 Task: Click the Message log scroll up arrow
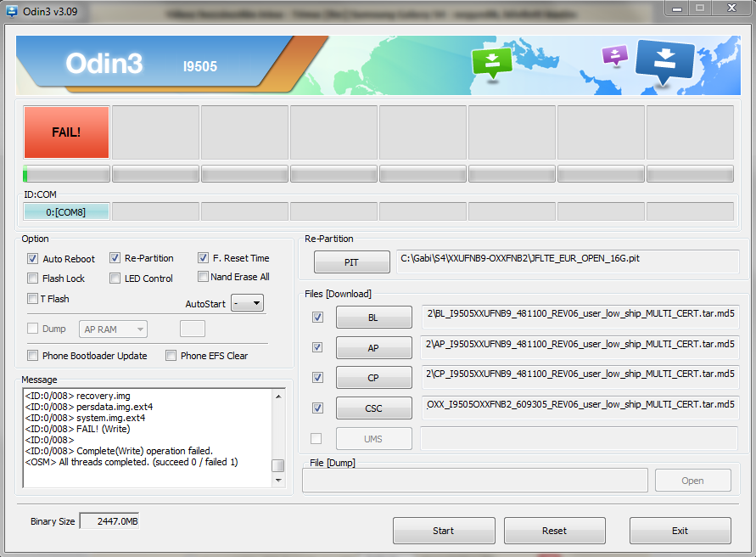(x=278, y=397)
